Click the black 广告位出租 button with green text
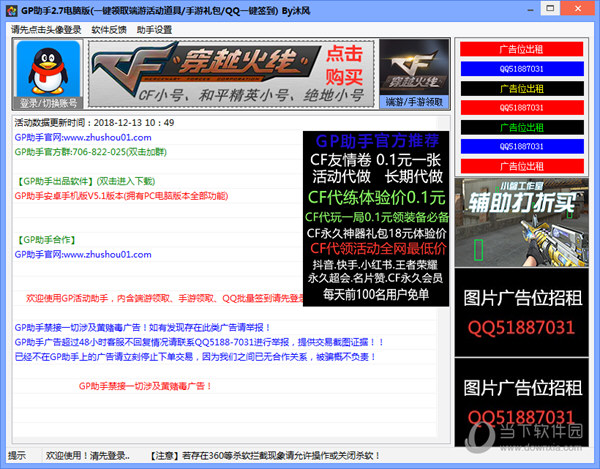This screenshot has width=600, height=469. click(522, 127)
